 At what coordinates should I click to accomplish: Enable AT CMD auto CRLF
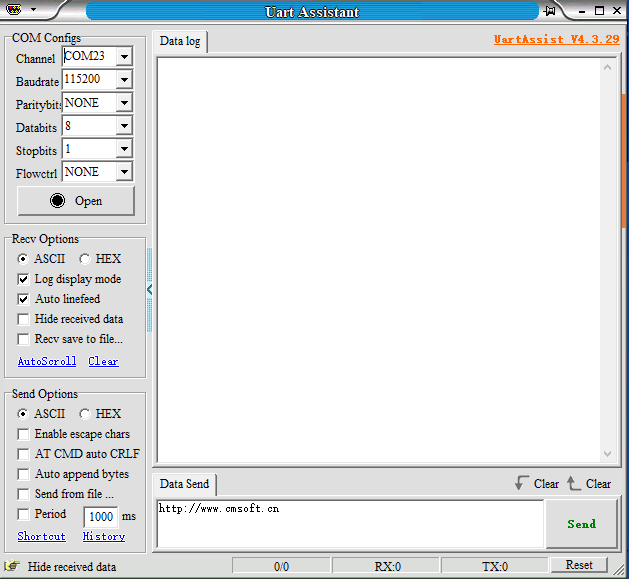click(x=23, y=454)
